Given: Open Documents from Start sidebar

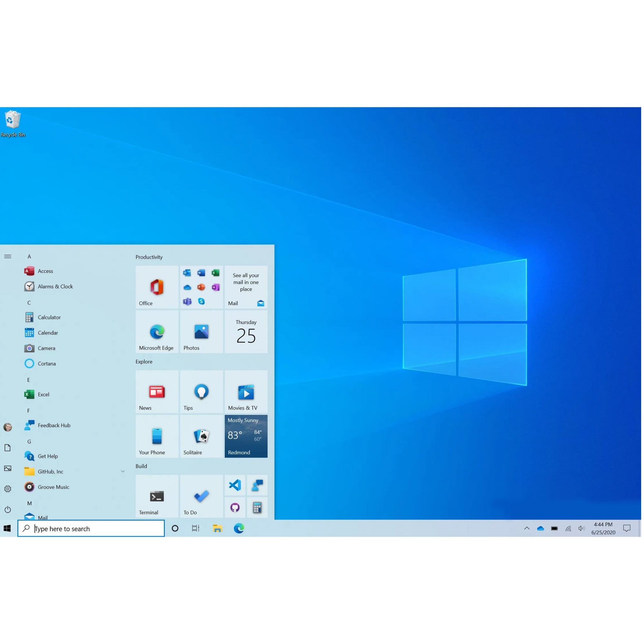Looking at the screenshot, I should click(x=8, y=447).
